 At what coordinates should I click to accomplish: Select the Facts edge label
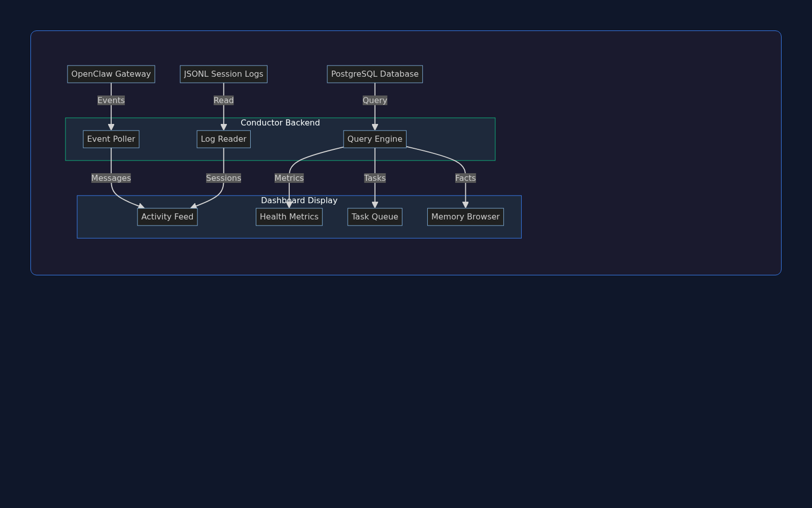point(465,178)
